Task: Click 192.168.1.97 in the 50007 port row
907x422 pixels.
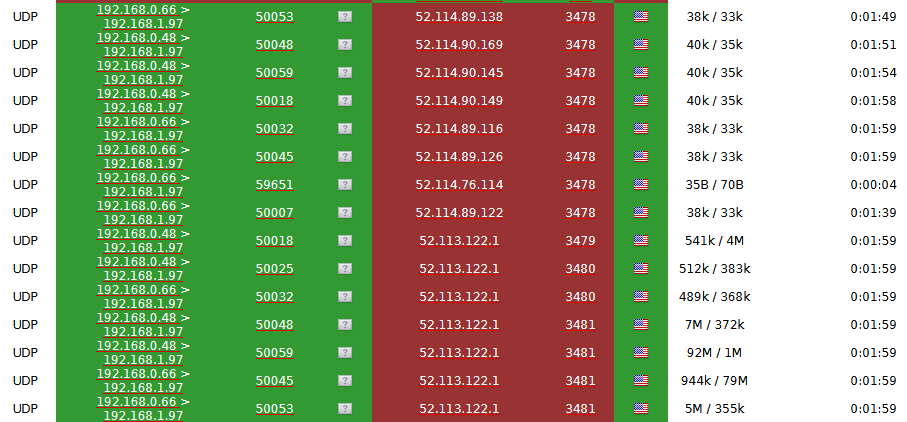Action: coord(143,220)
